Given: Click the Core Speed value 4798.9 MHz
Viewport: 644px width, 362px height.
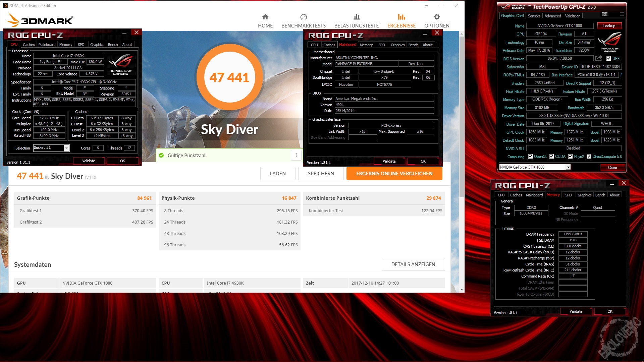Looking at the screenshot, I should point(49,118).
